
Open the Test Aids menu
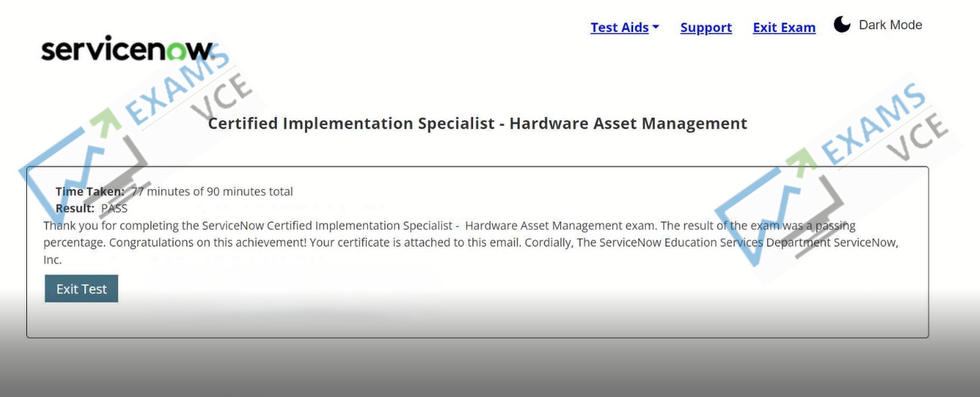click(624, 27)
